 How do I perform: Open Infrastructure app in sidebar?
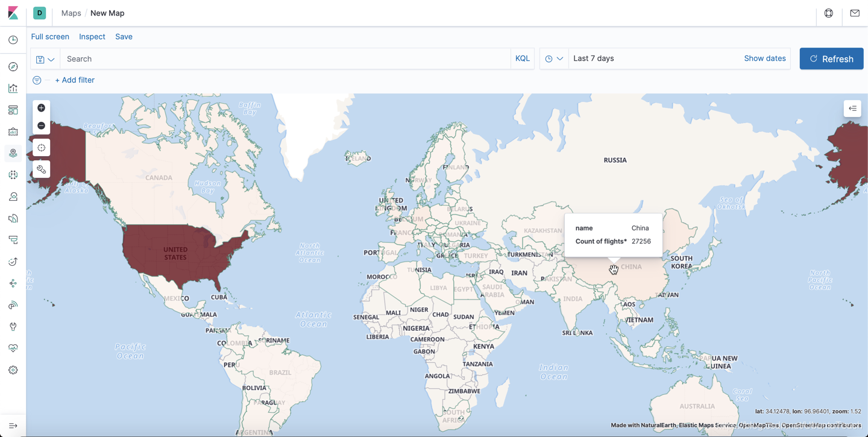click(x=13, y=196)
